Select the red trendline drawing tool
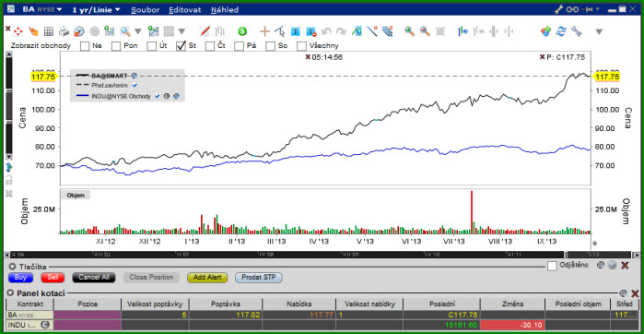 click(205, 30)
